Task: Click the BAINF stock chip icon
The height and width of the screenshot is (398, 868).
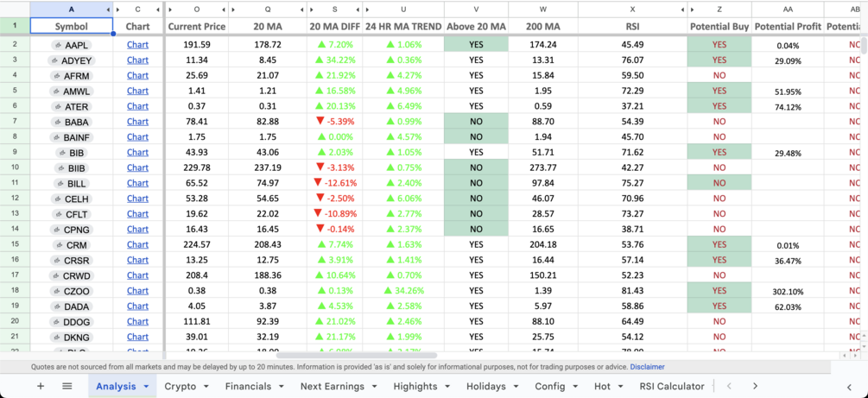Action: tap(55, 137)
